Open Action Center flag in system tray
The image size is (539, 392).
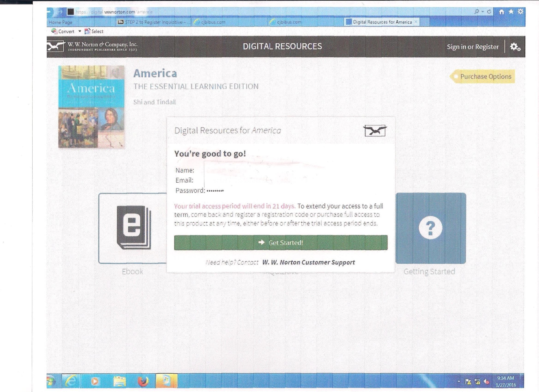(x=468, y=382)
